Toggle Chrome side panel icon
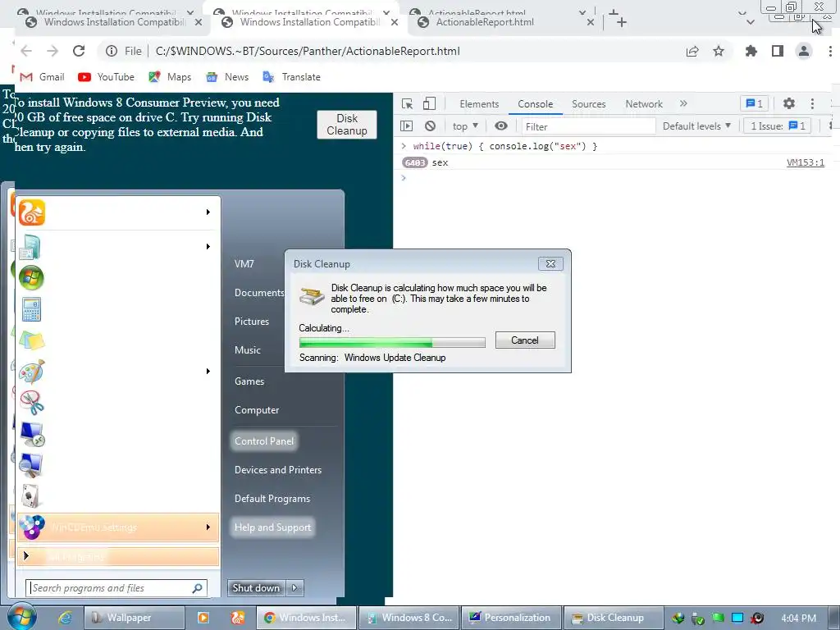The width and height of the screenshot is (840, 630). (x=778, y=51)
